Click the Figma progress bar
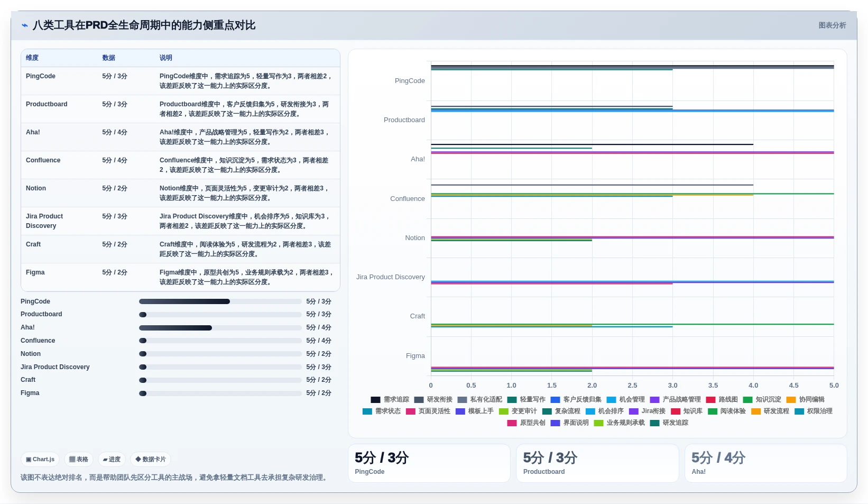The width and height of the screenshot is (868, 504). 220,393
